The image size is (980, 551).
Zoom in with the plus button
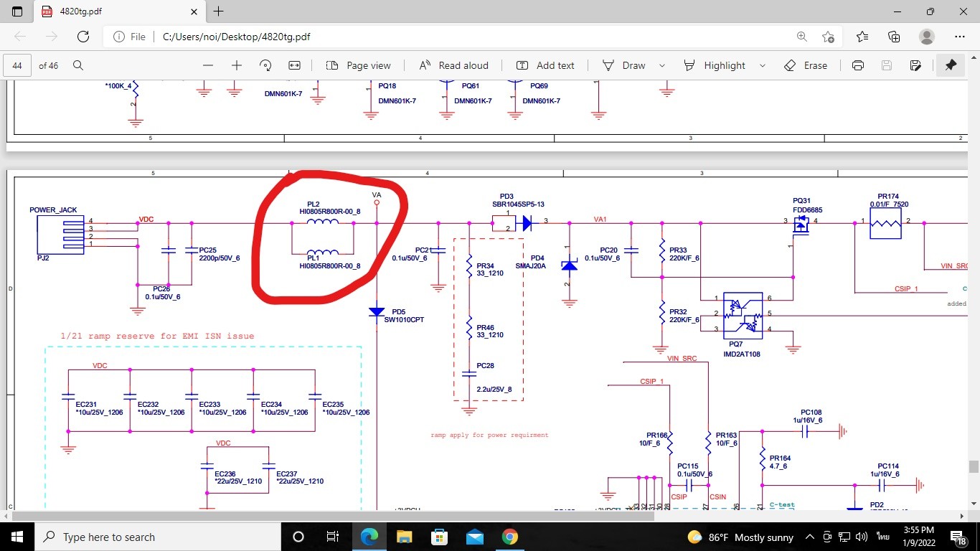click(x=237, y=65)
